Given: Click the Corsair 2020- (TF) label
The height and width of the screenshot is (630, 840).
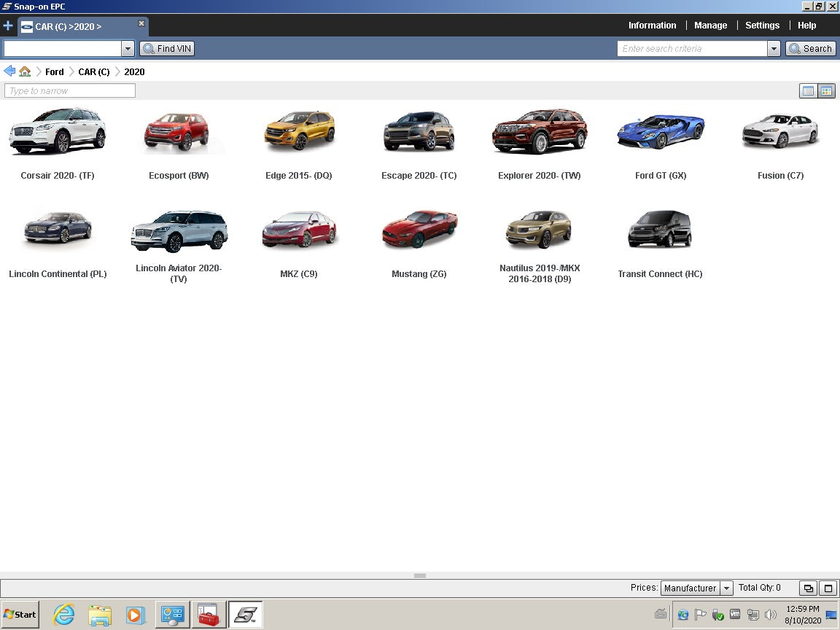Looking at the screenshot, I should [58, 176].
